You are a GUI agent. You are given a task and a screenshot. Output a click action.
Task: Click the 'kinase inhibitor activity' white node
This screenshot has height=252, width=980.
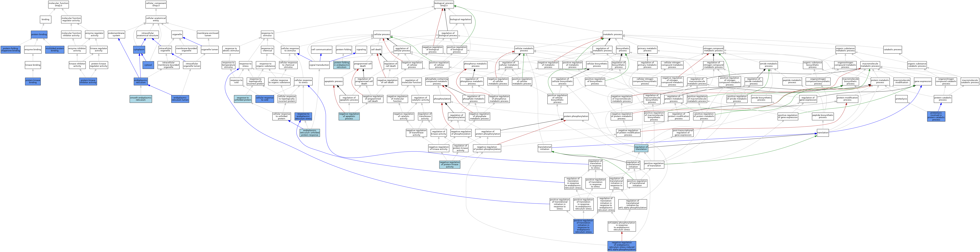pos(77,65)
